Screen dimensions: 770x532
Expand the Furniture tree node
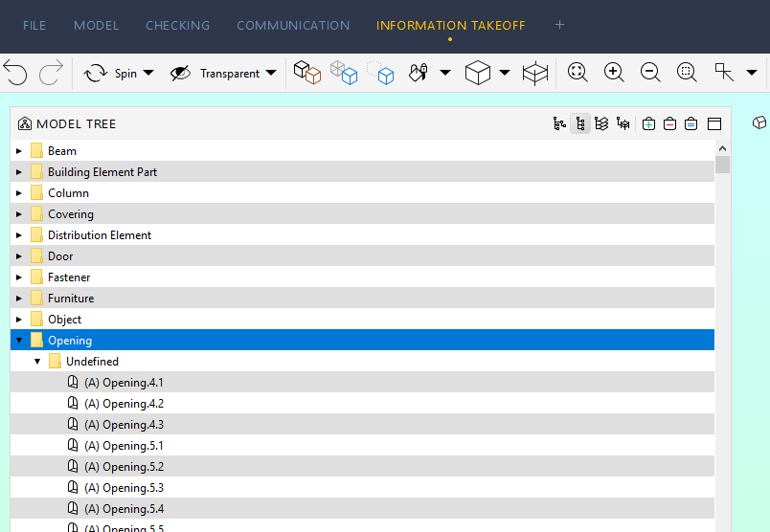[18, 299]
